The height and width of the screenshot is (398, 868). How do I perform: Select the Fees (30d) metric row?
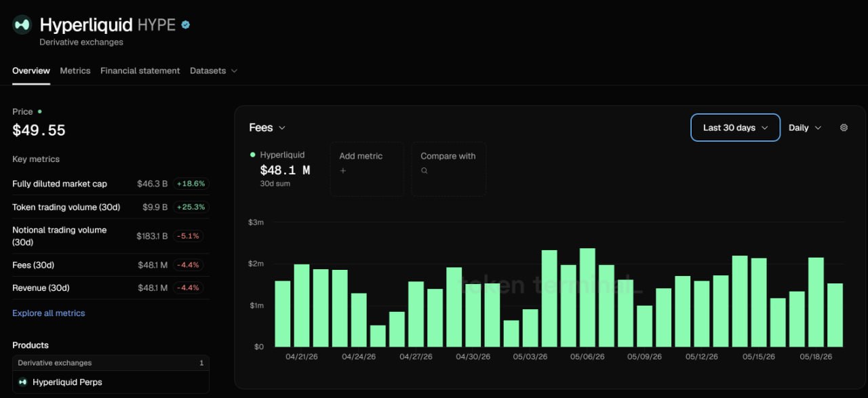pos(111,265)
